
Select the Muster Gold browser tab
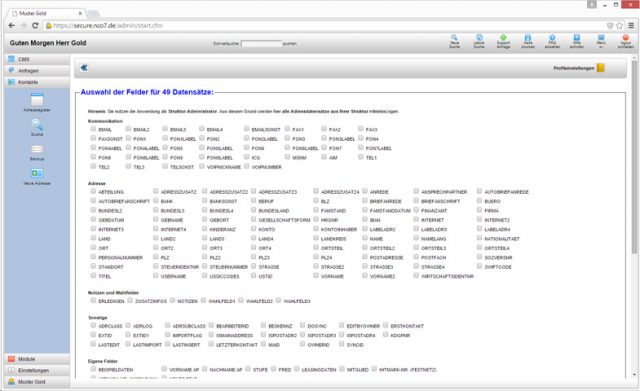[x=45, y=13]
